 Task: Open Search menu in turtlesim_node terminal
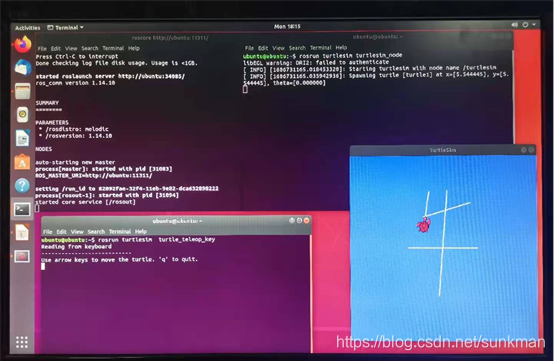pyautogui.click(x=297, y=48)
